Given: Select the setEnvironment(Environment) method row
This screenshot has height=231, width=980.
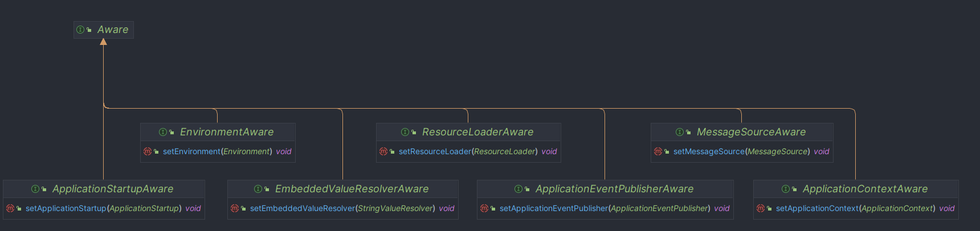Looking at the screenshot, I should pos(218,151).
